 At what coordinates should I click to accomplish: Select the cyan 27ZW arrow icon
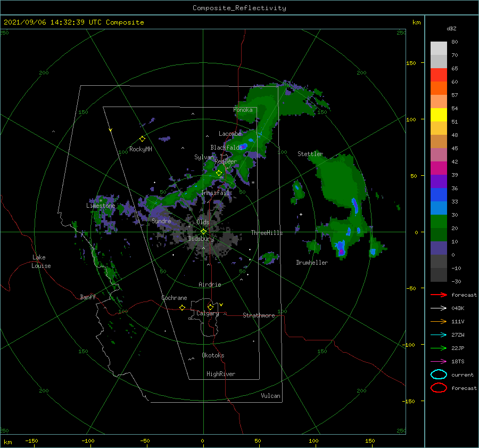[439, 335]
